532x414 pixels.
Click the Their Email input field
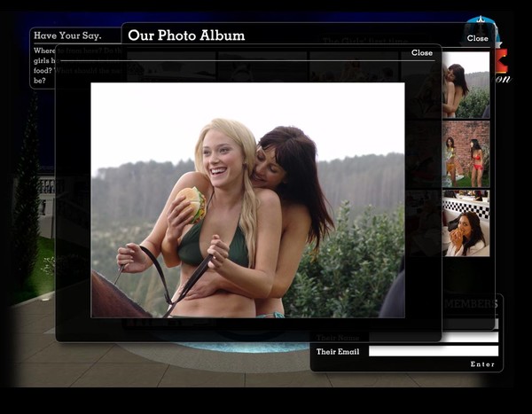pyautogui.click(x=434, y=351)
